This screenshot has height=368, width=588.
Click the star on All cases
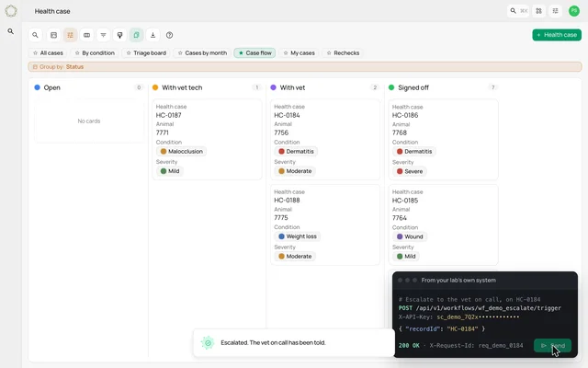pos(36,53)
